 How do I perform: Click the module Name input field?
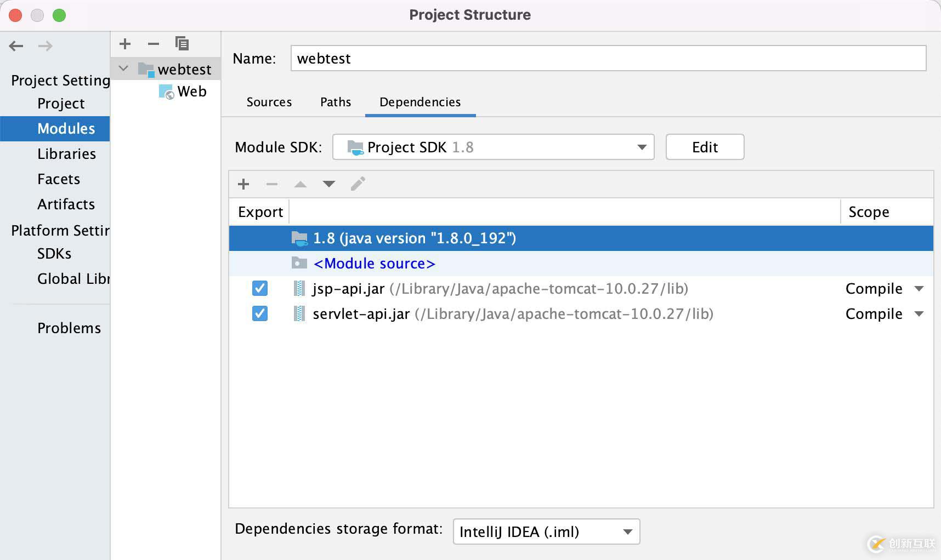[x=609, y=58]
